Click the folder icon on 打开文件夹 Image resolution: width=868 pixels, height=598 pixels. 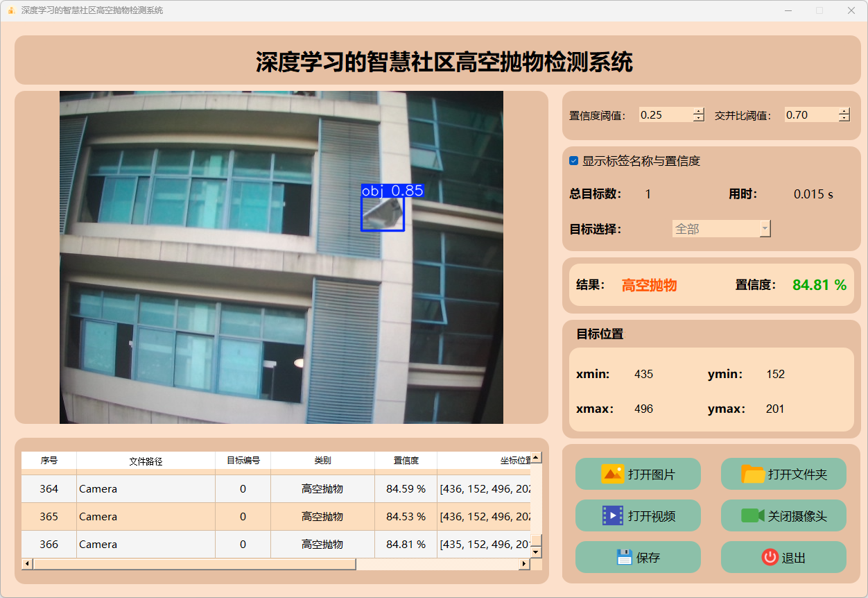pyautogui.click(x=753, y=475)
